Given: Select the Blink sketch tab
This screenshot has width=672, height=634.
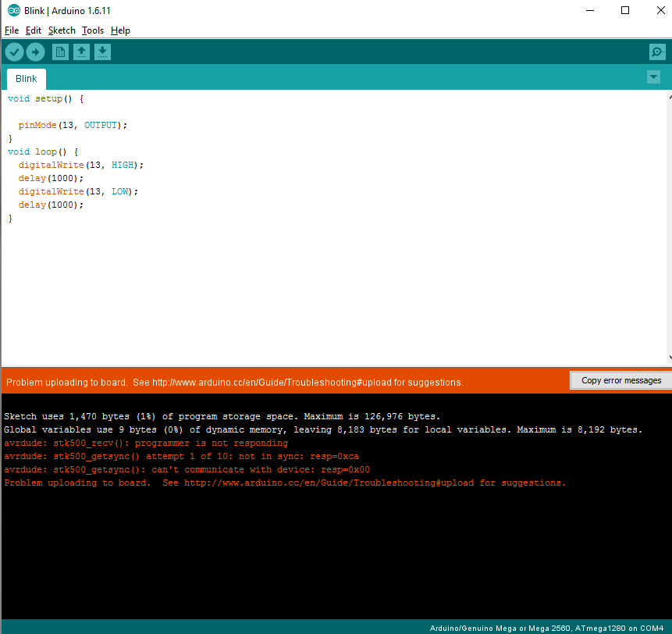Looking at the screenshot, I should (x=26, y=79).
